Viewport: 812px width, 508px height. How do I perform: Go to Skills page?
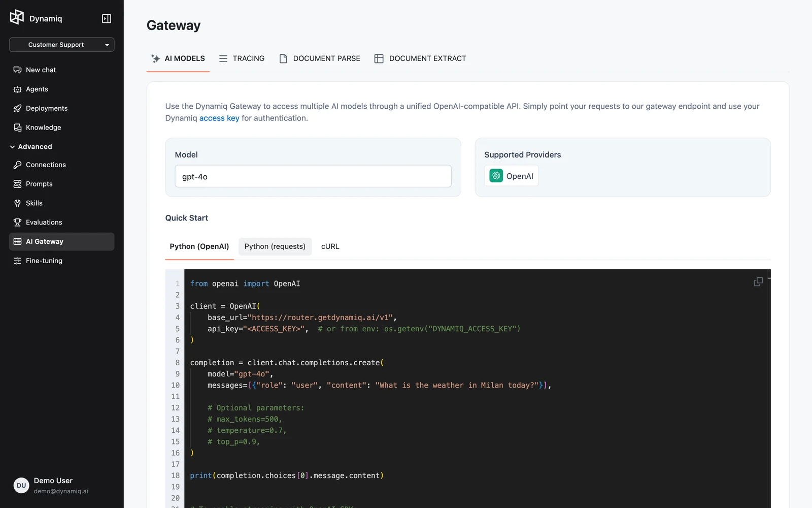pyautogui.click(x=61, y=203)
